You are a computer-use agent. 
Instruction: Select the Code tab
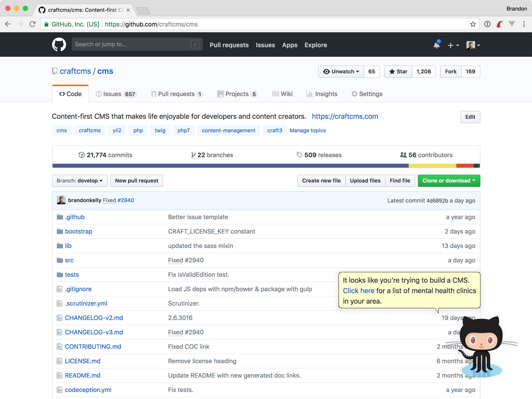tap(70, 94)
